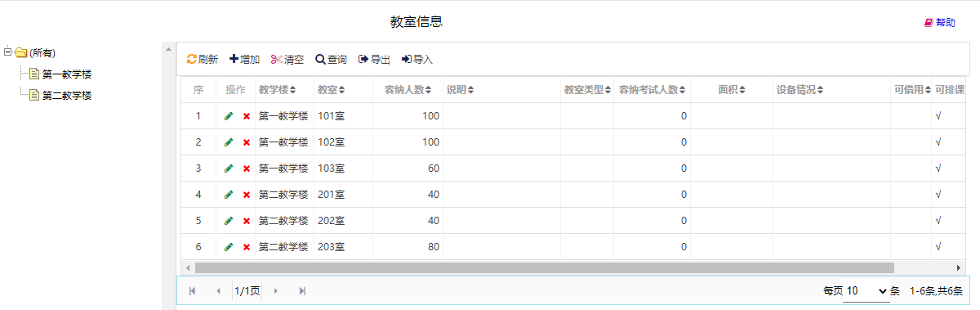980x310 pixels.
Task: Click the side panel scroll up arrow
Action: pyautogui.click(x=169, y=49)
